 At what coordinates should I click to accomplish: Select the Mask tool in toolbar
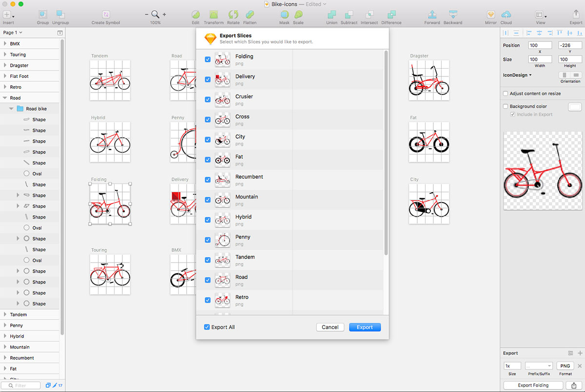point(284,15)
